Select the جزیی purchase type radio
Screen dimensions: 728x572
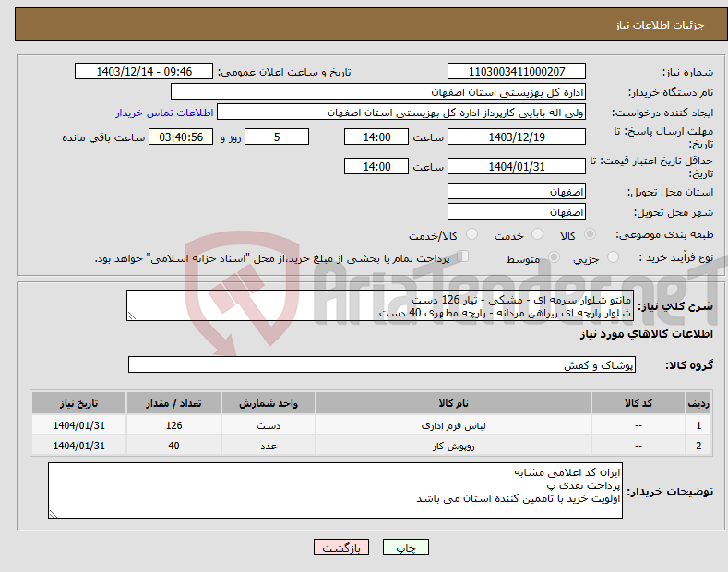[613, 256]
